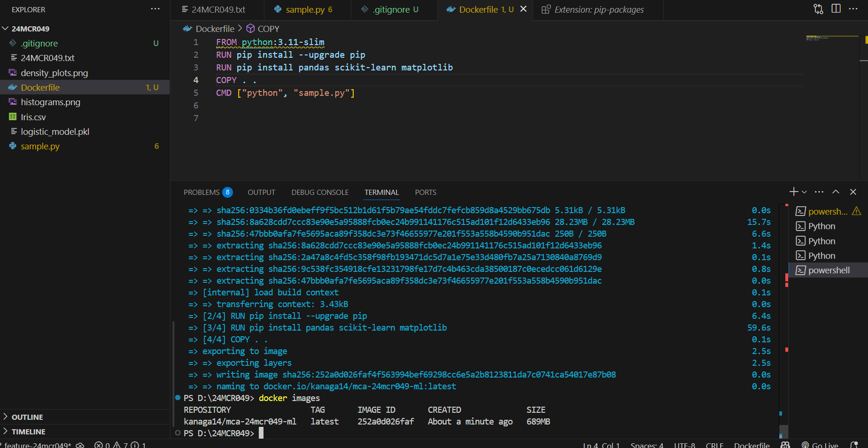Viewport: 868px width, 448px height.
Task: Open notifications bell in status bar
Action: (x=854, y=444)
